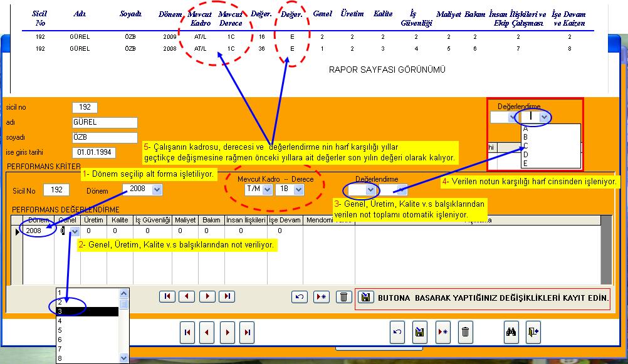Click trash delete icon in bottom white toolbar
628x364 pixels.
pyautogui.click(x=464, y=333)
